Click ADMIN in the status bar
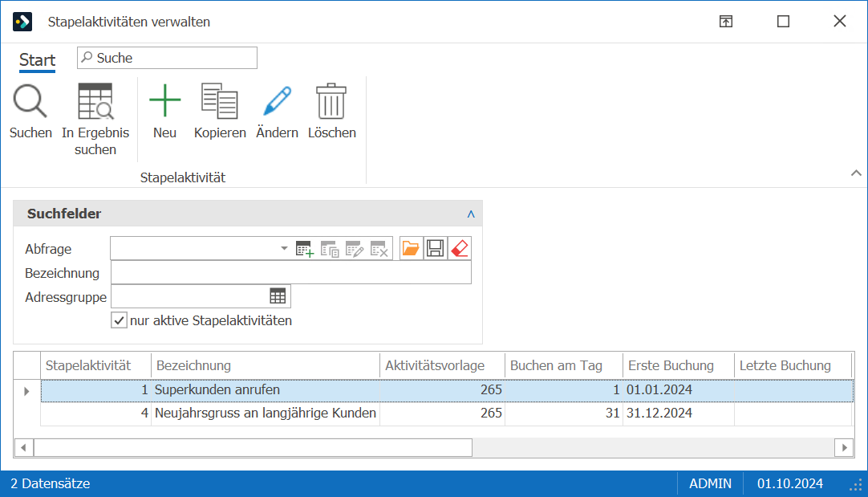The height and width of the screenshot is (497, 868). point(710,483)
